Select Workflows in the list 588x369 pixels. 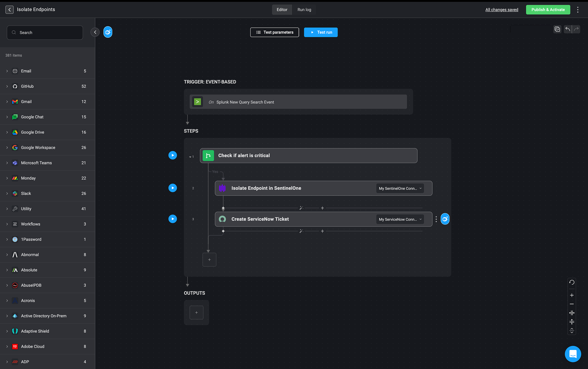[47, 224]
